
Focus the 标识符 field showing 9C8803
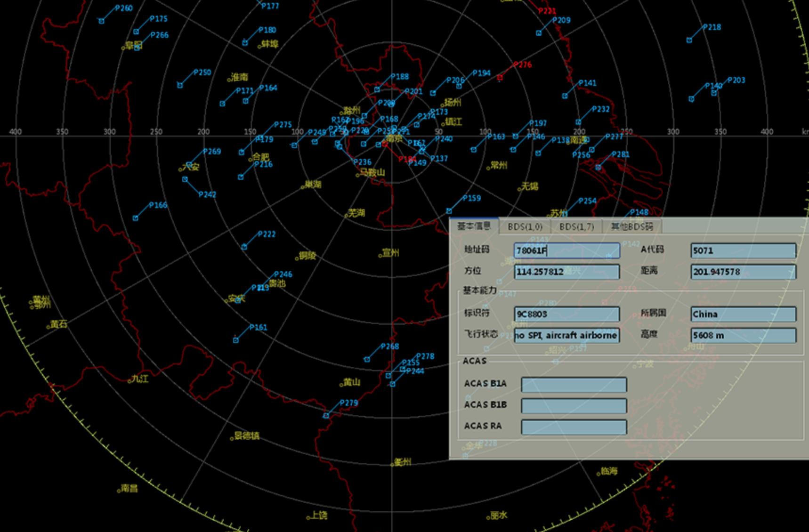(x=566, y=314)
